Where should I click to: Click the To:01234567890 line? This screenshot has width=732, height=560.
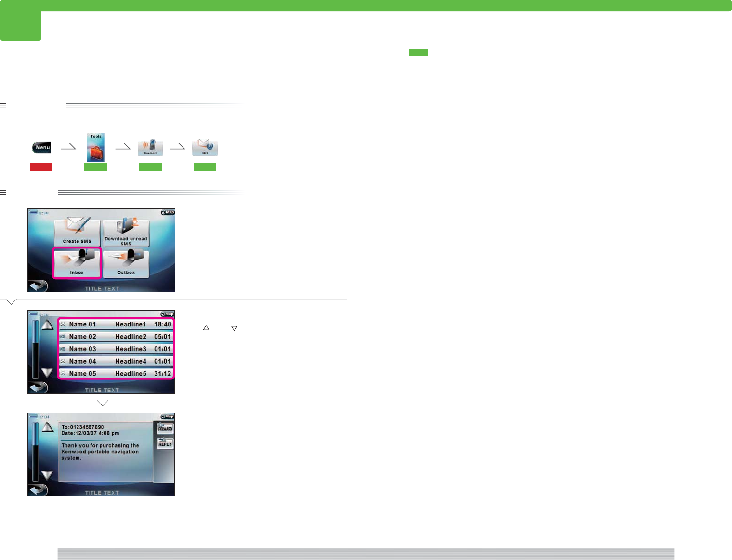(x=82, y=427)
